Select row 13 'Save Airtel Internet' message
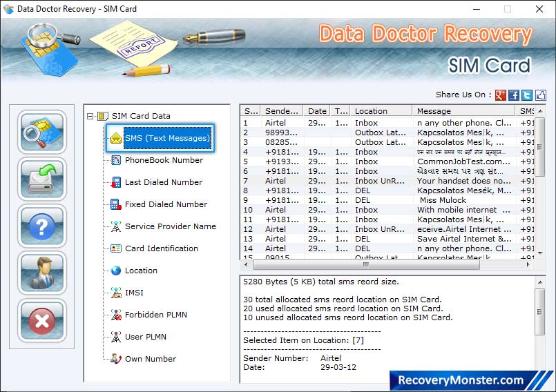The width and height of the screenshot is (556, 392). (388, 239)
